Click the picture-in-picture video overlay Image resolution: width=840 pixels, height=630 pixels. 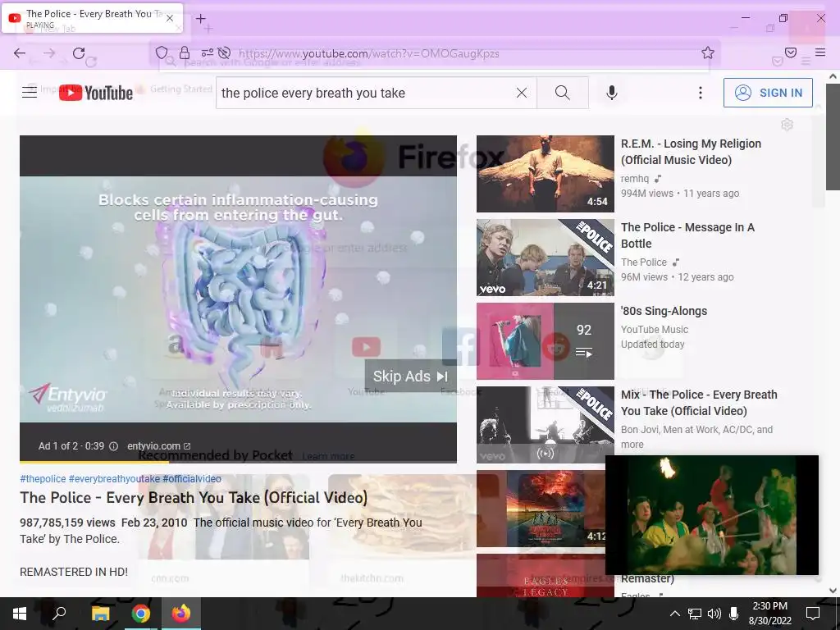[712, 515]
